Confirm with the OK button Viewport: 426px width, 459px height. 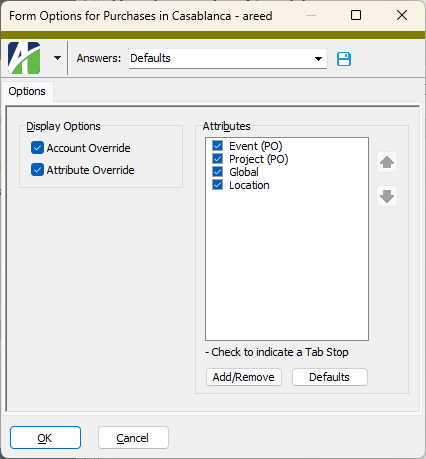45,438
